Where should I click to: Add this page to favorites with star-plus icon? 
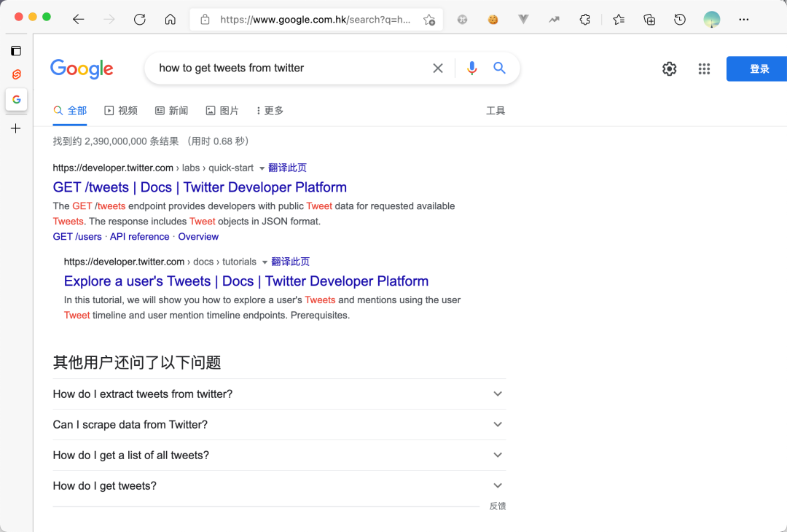point(428,20)
